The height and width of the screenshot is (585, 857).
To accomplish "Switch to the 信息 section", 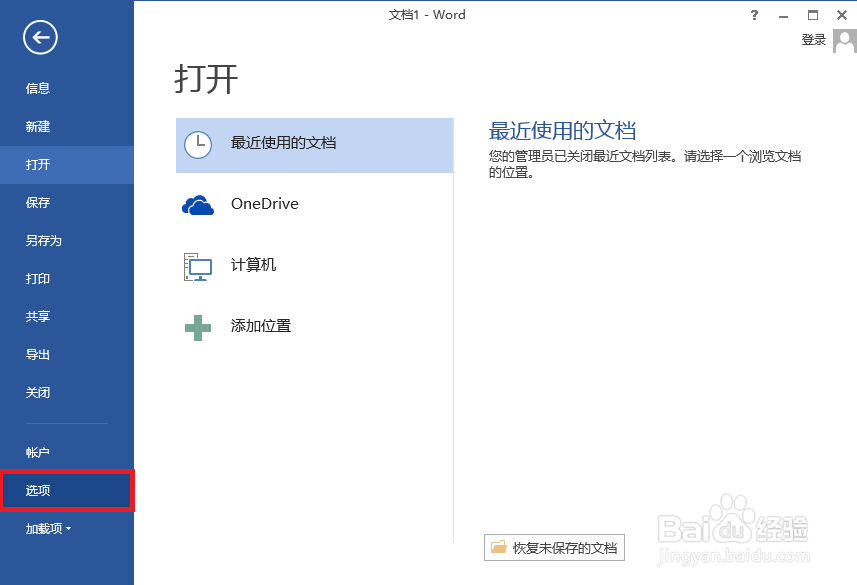I will [x=38, y=88].
